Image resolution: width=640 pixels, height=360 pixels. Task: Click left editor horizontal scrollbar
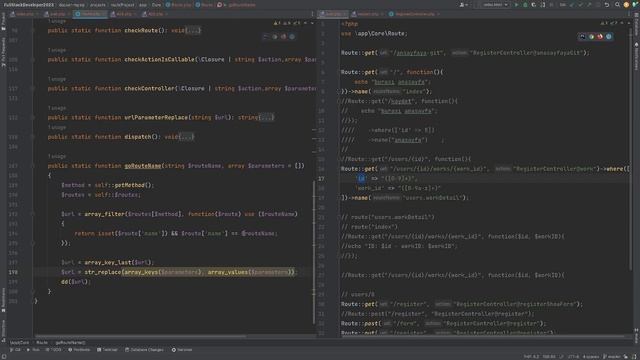[141, 337]
